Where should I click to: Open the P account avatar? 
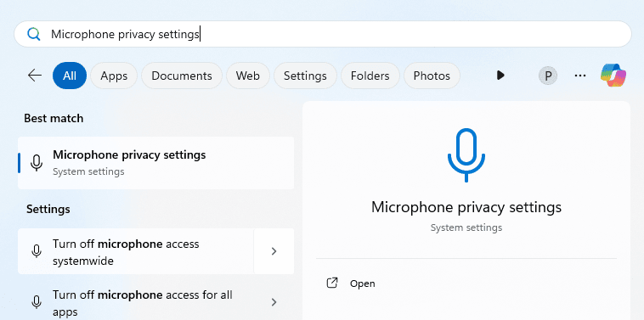[547, 76]
